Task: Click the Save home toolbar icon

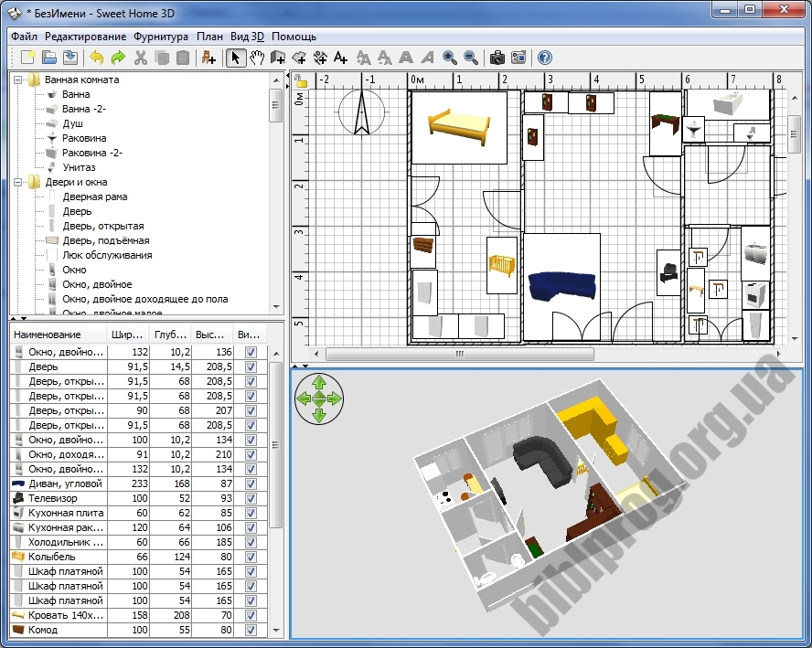Action: click(x=70, y=58)
